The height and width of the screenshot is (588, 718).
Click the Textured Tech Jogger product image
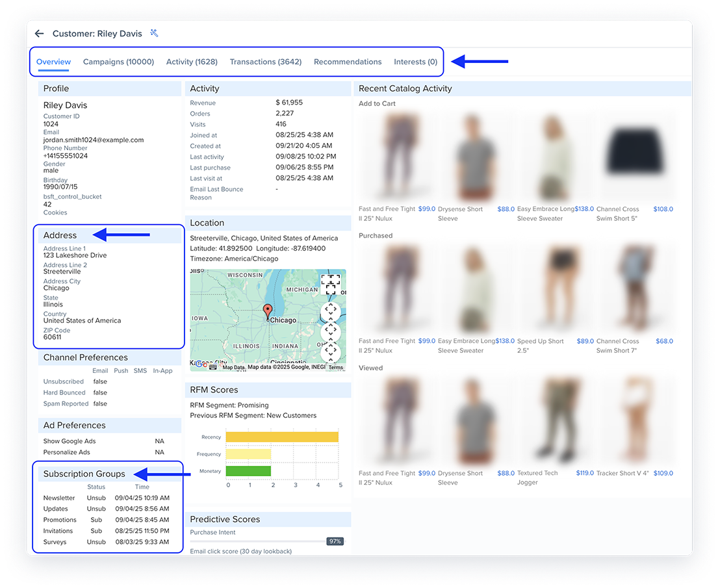click(557, 418)
